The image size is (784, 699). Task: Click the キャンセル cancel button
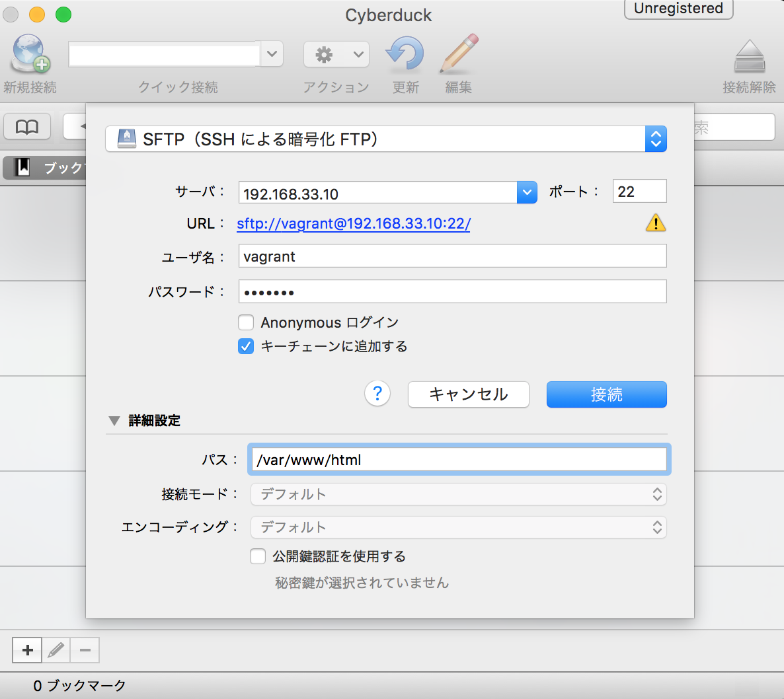tap(469, 394)
